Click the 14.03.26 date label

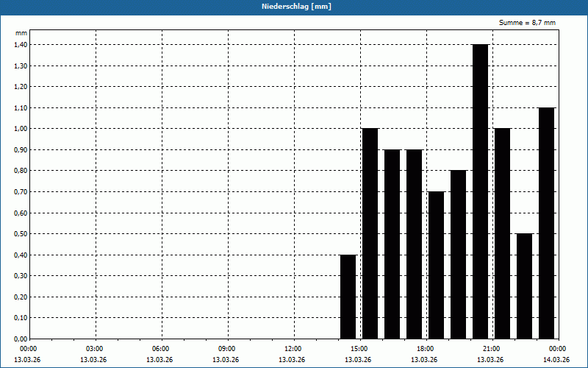(556, 360)
